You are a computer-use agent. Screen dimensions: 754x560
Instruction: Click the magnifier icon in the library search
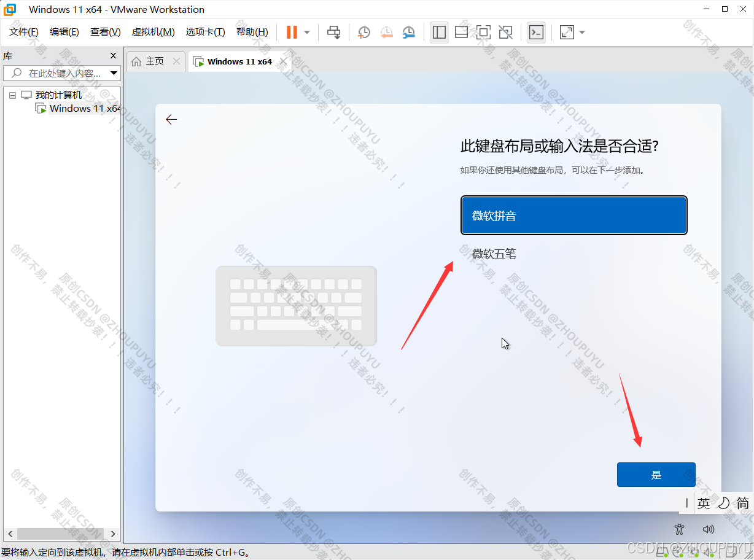tap(17, 73)
